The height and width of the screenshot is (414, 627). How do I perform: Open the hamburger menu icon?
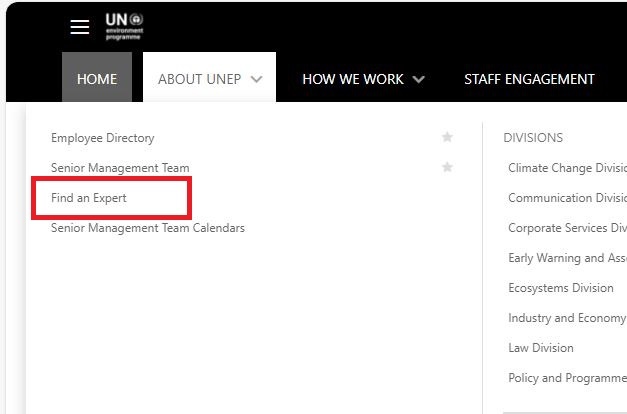point(80,27)
